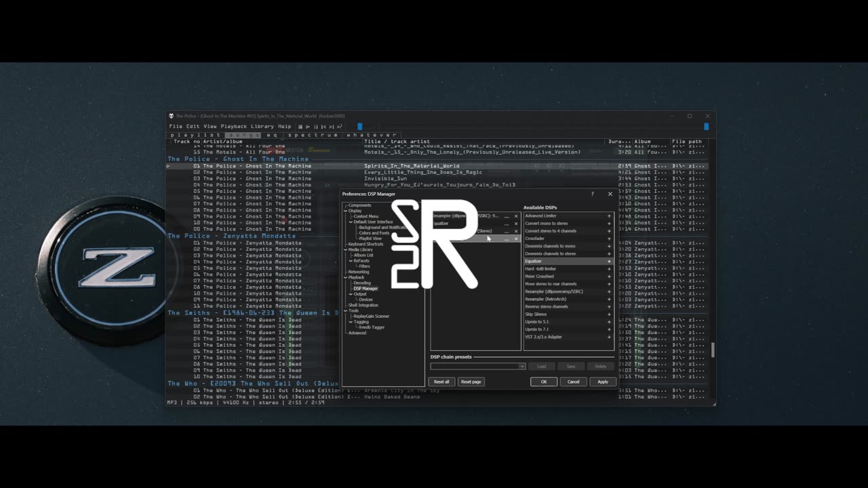Add Downmix channels to mono DSP
Screen dimensions: 868x488
point(609,246)
